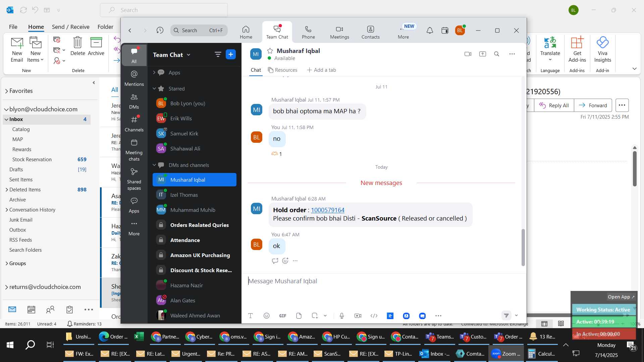Create a new chat with plus button
Screen dimensions: 644x362
(x=231, y=54)
